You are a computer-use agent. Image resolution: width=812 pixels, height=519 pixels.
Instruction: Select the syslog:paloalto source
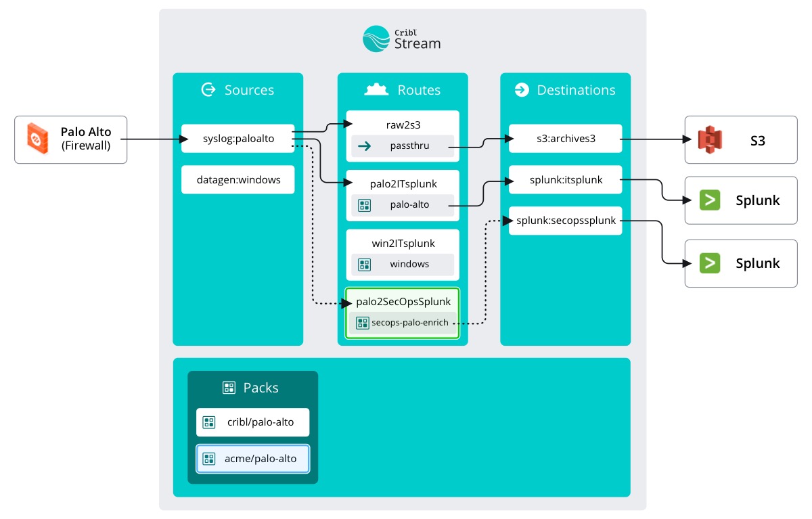coord(238,139)
